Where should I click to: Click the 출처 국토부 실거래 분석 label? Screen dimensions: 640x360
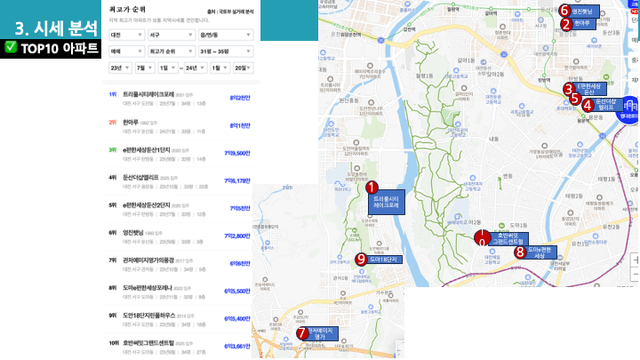[230, 12]
